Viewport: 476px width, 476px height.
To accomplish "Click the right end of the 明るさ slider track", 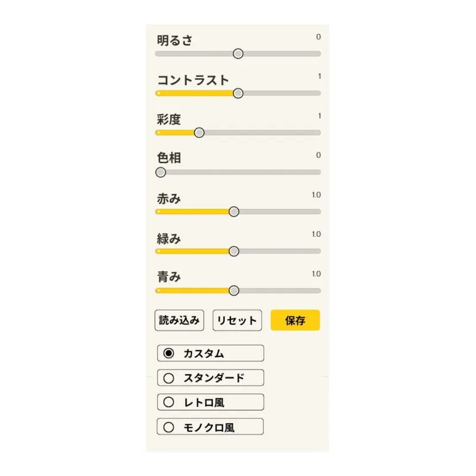I will point(317,54).
